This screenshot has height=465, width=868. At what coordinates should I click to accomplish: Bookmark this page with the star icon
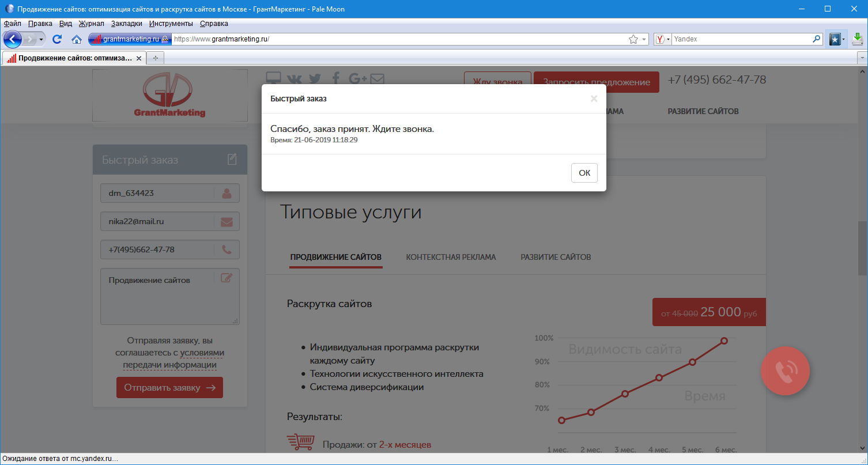(633, 39)
